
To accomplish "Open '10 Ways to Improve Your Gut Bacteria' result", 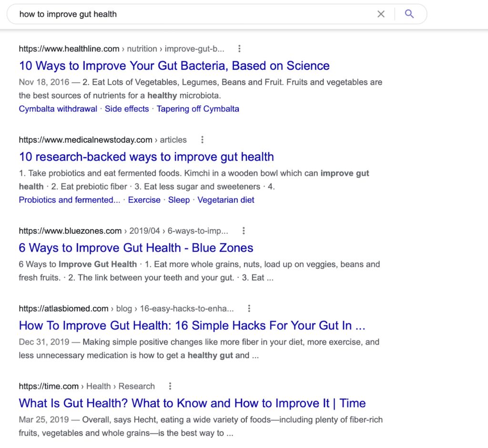I will [x=174, y=66].
